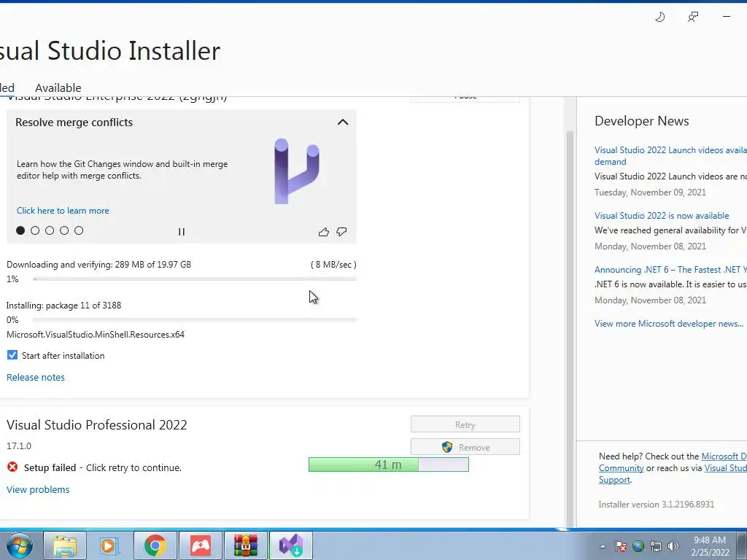Click the Action Center flag tray icon

(621, 546)
